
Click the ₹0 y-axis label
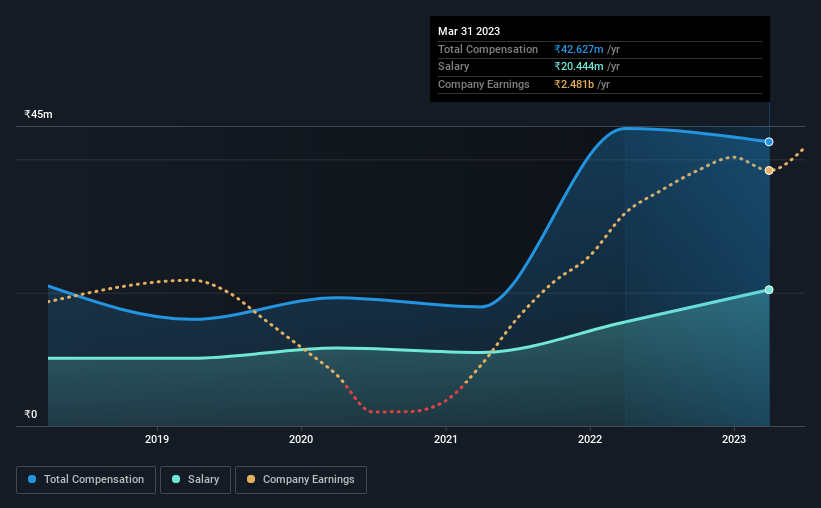(30, 414)
